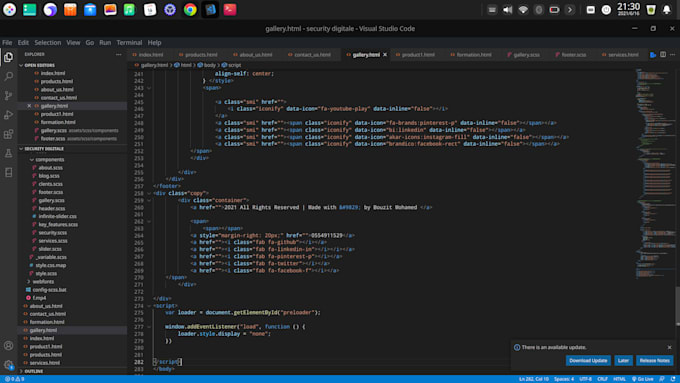The width and height of the screenshot is (680, 383).
Task: Open the Selection menu
Action: click(x=48, y=43)
